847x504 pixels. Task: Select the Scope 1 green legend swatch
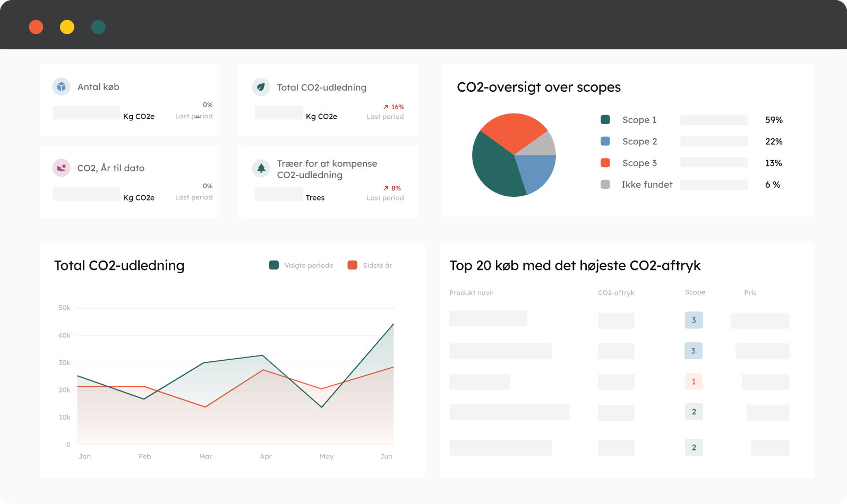click(x=605, y=120)
